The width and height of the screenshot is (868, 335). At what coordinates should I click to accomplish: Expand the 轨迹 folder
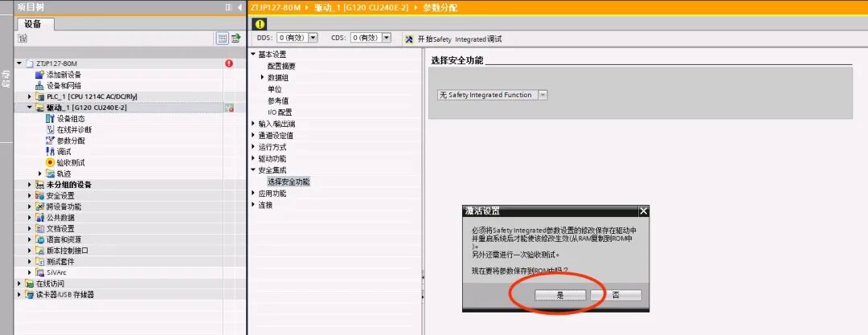tap(40, 174)
